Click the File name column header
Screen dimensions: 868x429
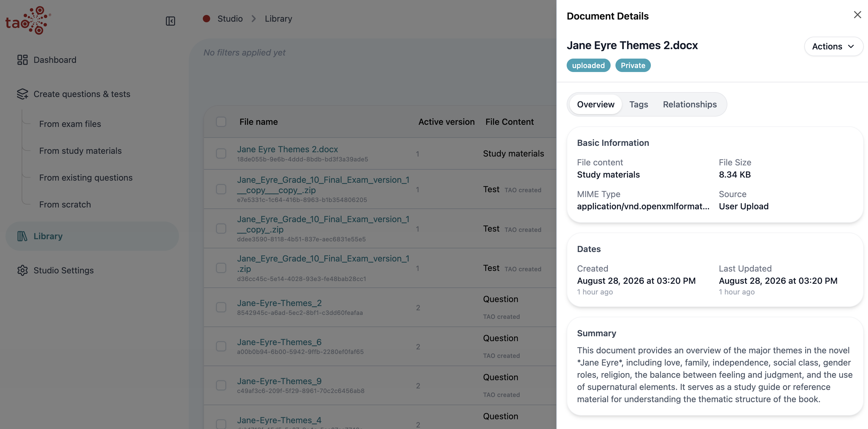[259, 122]
